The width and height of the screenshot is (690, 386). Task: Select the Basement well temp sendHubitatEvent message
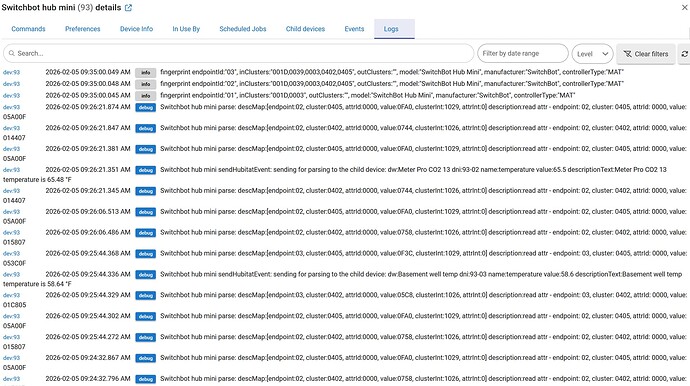pyautogui.click(x=421, y=274)
